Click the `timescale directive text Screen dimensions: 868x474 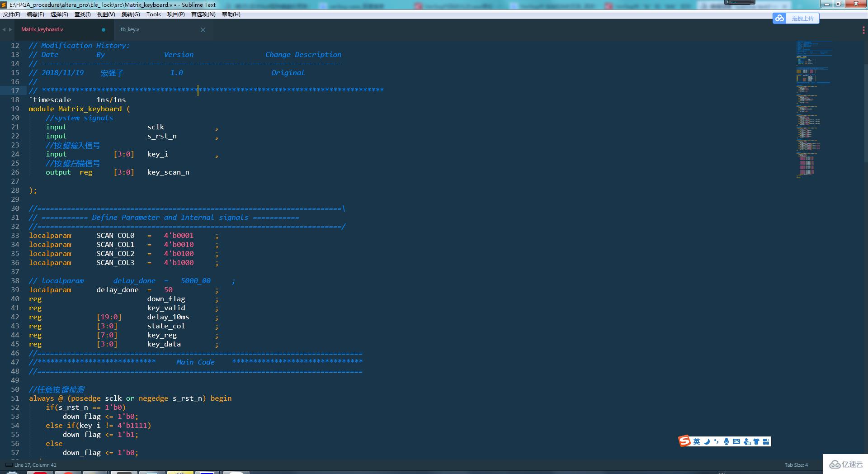click(x=50, y=100)
